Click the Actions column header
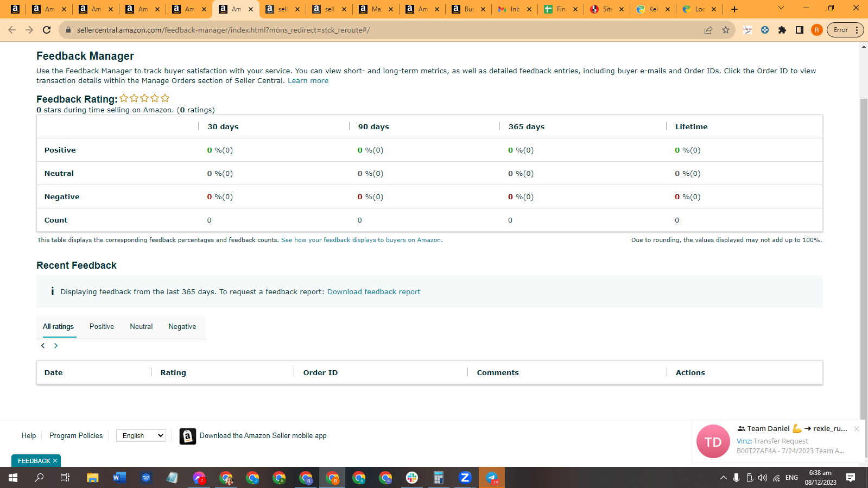This screenshot has height=488, width=868. click(690, 373)
